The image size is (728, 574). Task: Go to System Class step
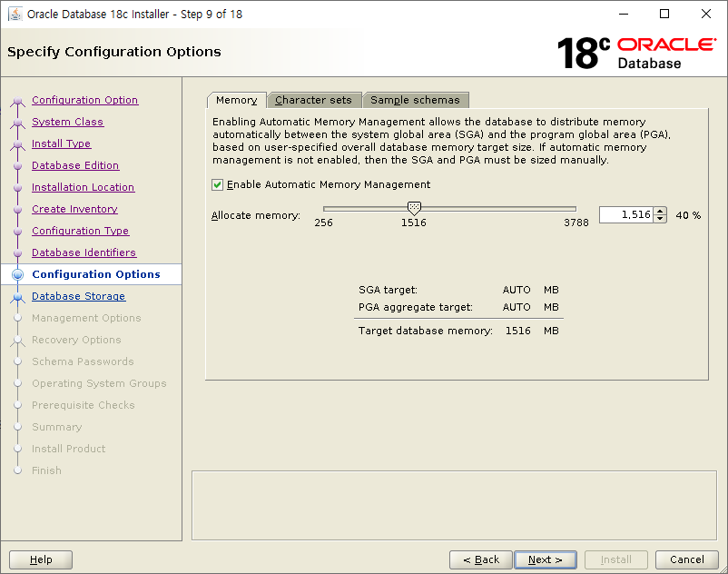tap(68, 122)
